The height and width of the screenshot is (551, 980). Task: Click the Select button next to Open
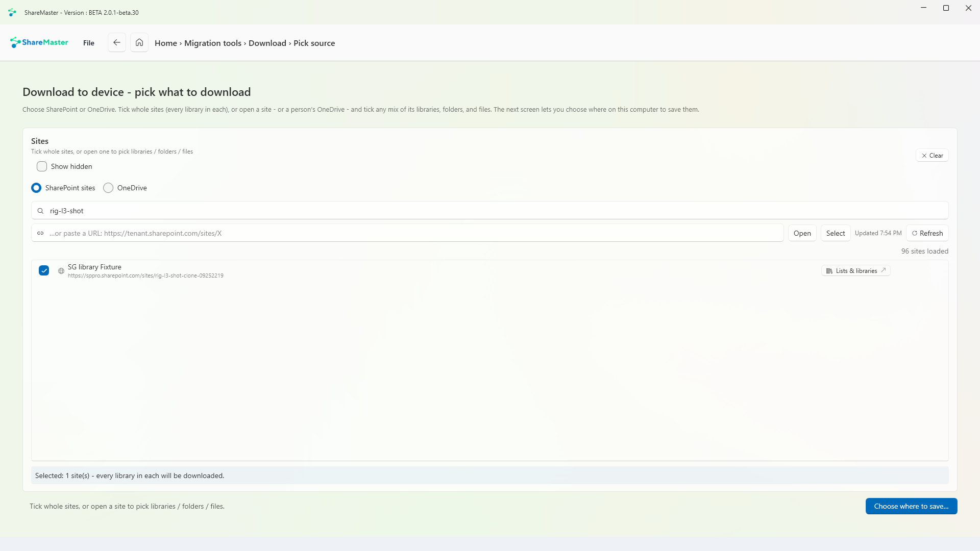[836, 233]
